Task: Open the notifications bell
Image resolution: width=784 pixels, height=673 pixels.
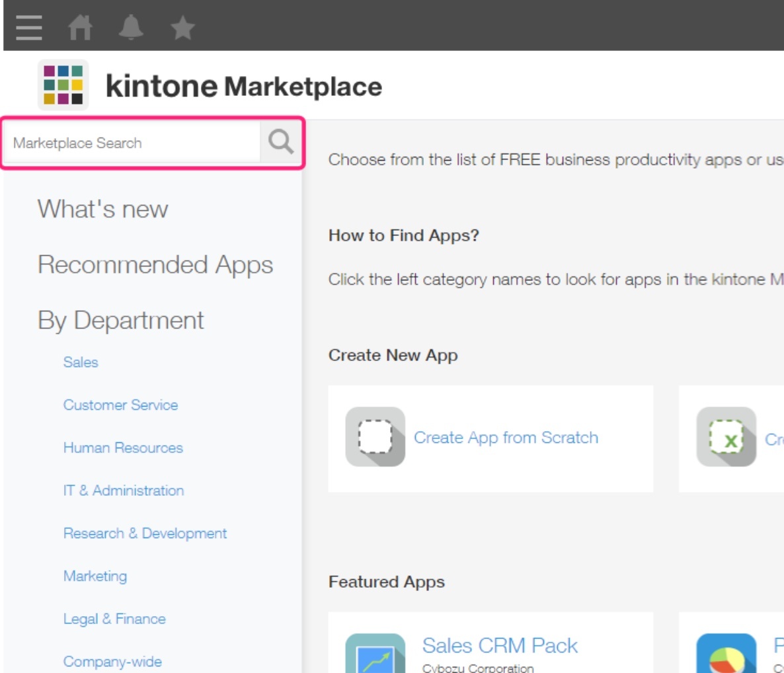Action: (131, 27)
